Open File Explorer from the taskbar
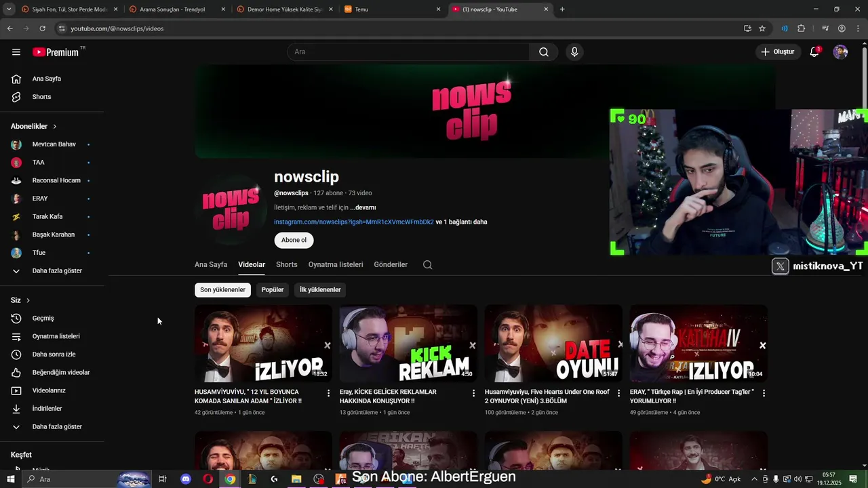The image size is (868, 488). coord(296,479)
